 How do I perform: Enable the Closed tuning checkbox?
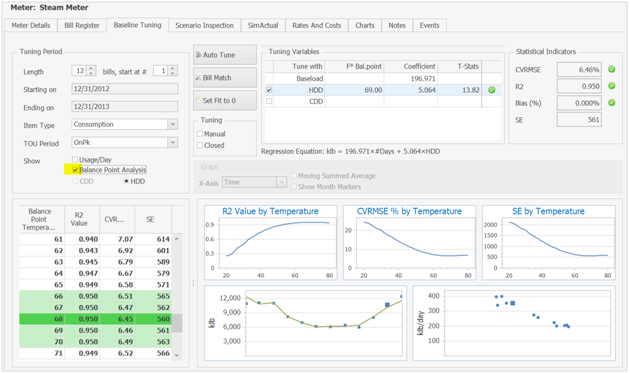(x=200, y=145)
